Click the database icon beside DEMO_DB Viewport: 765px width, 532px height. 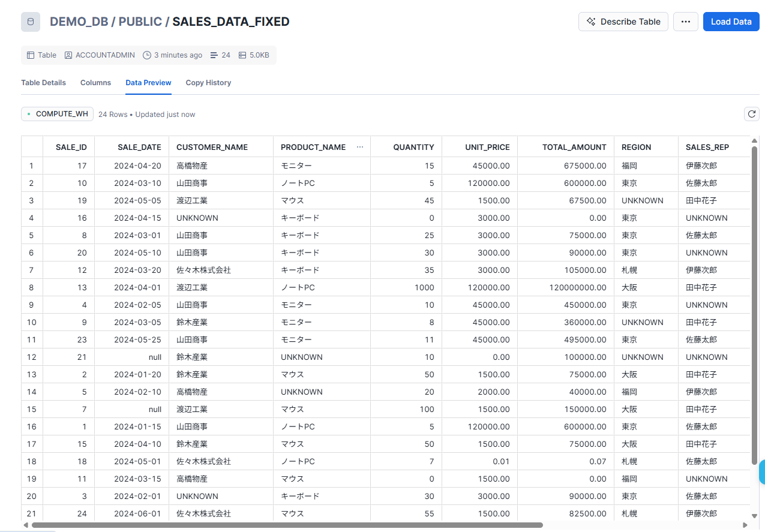[31, 22]
